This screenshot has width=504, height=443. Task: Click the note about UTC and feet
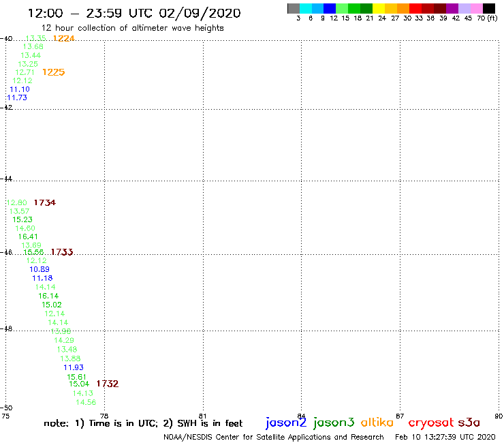click(143, 423)
